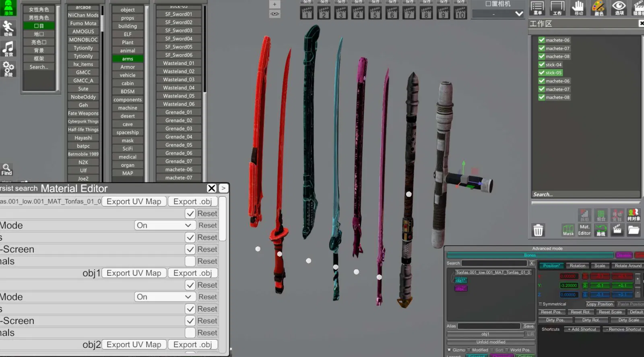The image size is (644, 357).
Task: Uncheck machete-06 at top of workspace list
Action: pyautogui.click(x=542, y=40)
